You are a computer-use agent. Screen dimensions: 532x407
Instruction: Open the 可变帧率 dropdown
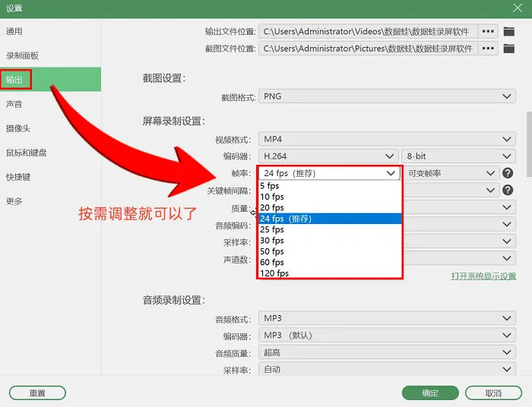[451, 173]
